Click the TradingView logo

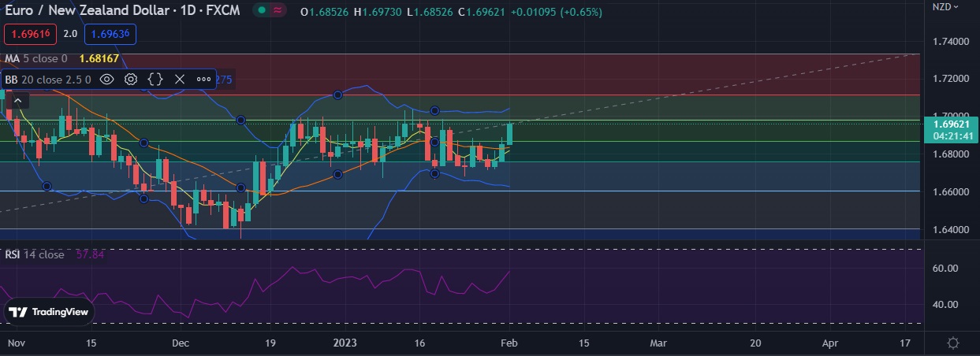49,312
